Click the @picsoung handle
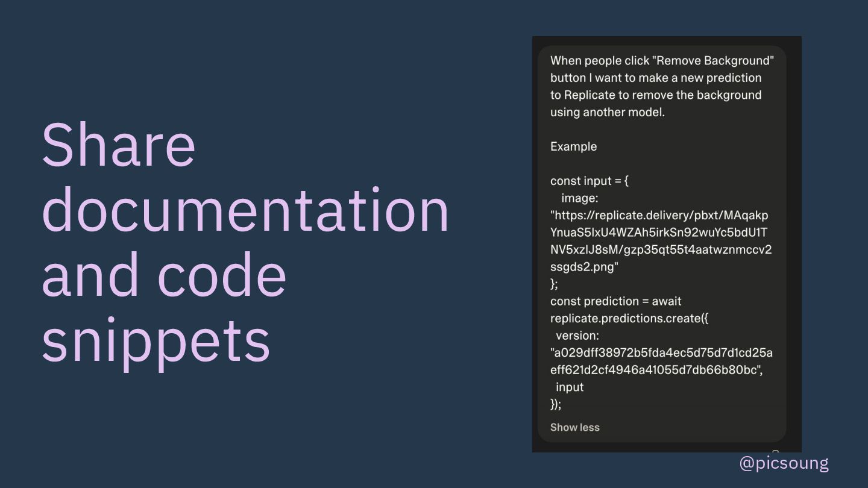 pyautogui.click(x=784, y=463)
